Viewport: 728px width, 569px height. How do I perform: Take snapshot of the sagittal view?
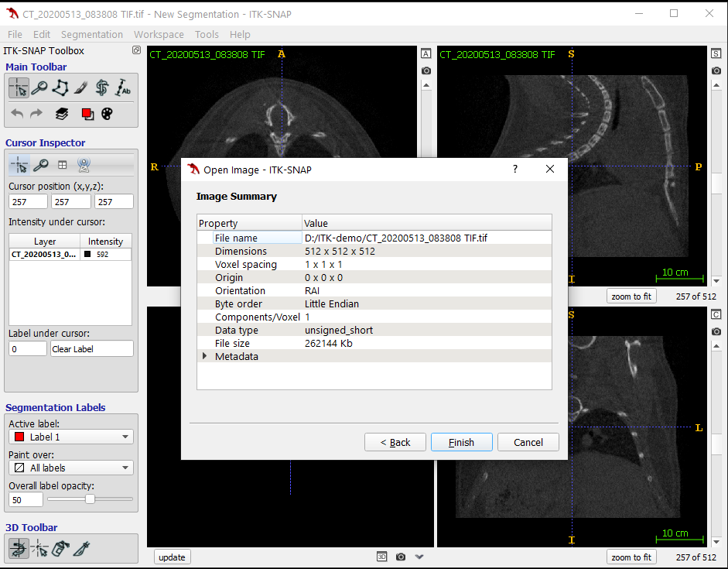coord(716,70)
